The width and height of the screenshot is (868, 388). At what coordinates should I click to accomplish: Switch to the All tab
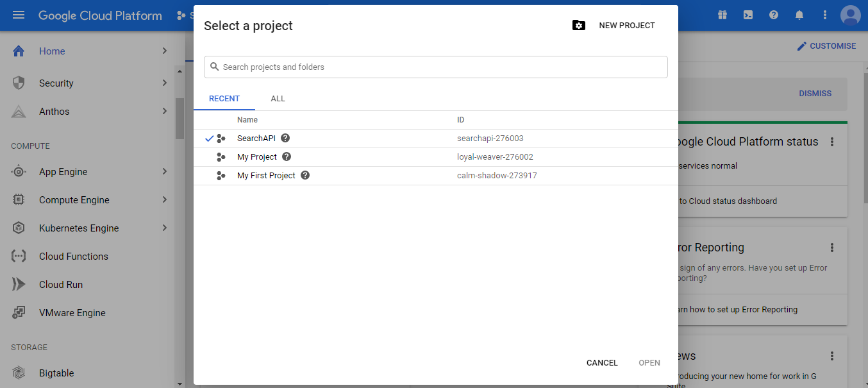pos(278,99)
